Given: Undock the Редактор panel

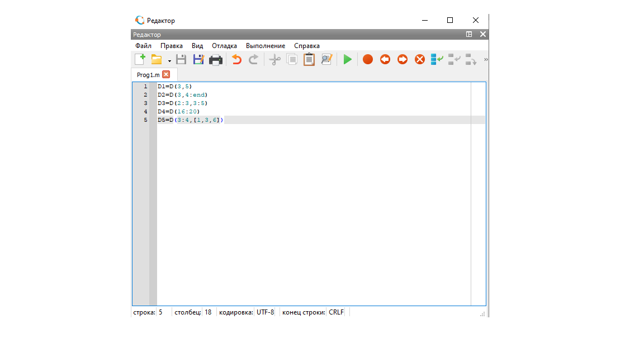Looking at the screenshot, I should (x=469, y=35).
